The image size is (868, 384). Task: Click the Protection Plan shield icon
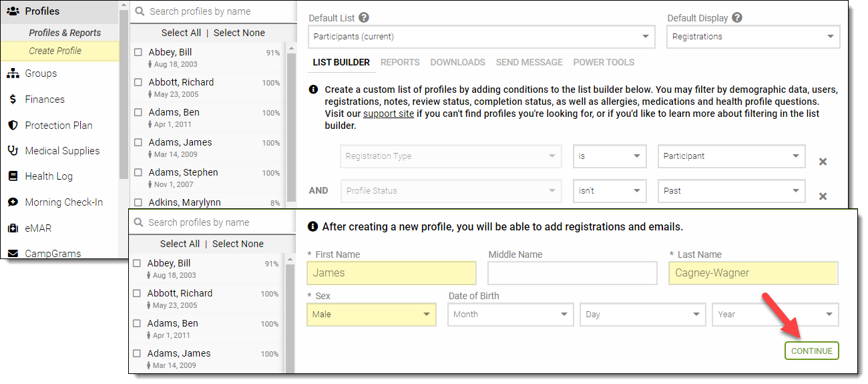point(13,126)
